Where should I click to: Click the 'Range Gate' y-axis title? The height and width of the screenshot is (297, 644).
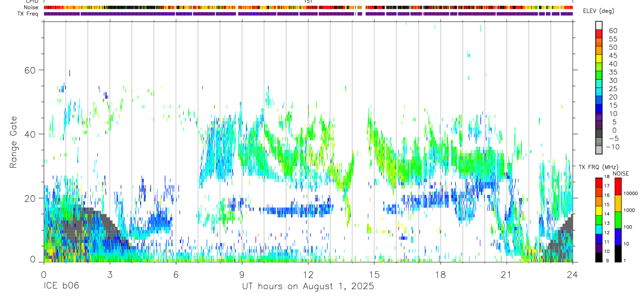(x=14, y=142)
